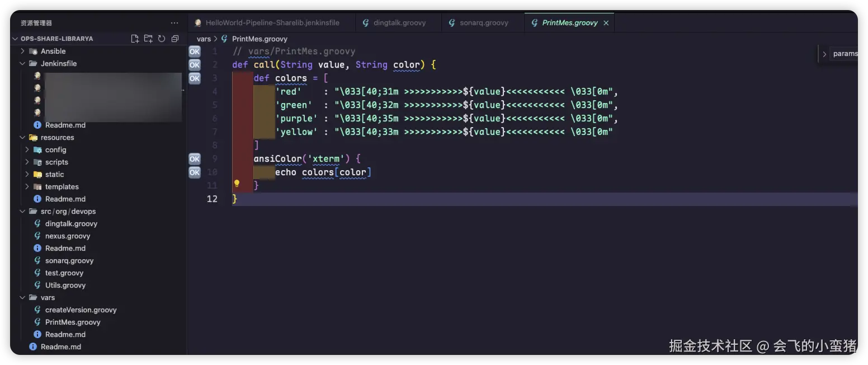Click the New File icon in explorer header
Image resolution: width=868 pixels, height=365 pixels.
click(135, 39)
